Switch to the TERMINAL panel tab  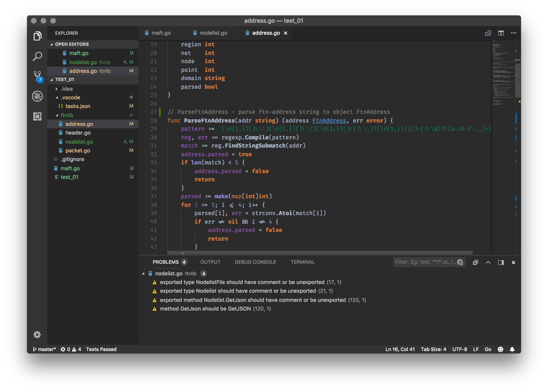302,262
